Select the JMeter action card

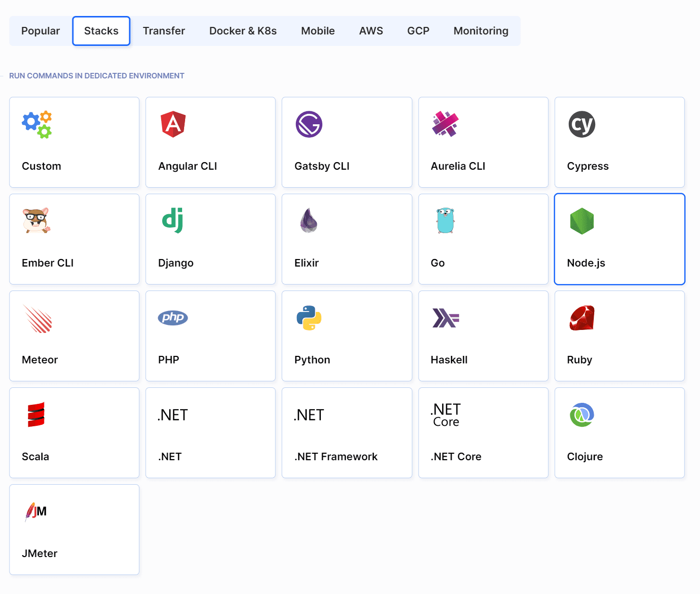point(74,530)
